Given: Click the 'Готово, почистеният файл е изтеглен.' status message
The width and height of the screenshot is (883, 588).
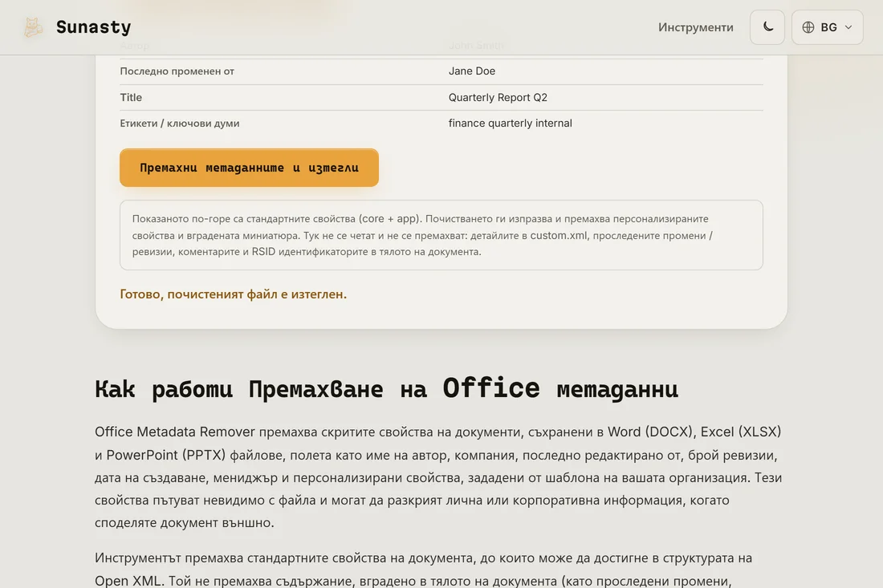Looking at the screenshot, I should [233, 294].
